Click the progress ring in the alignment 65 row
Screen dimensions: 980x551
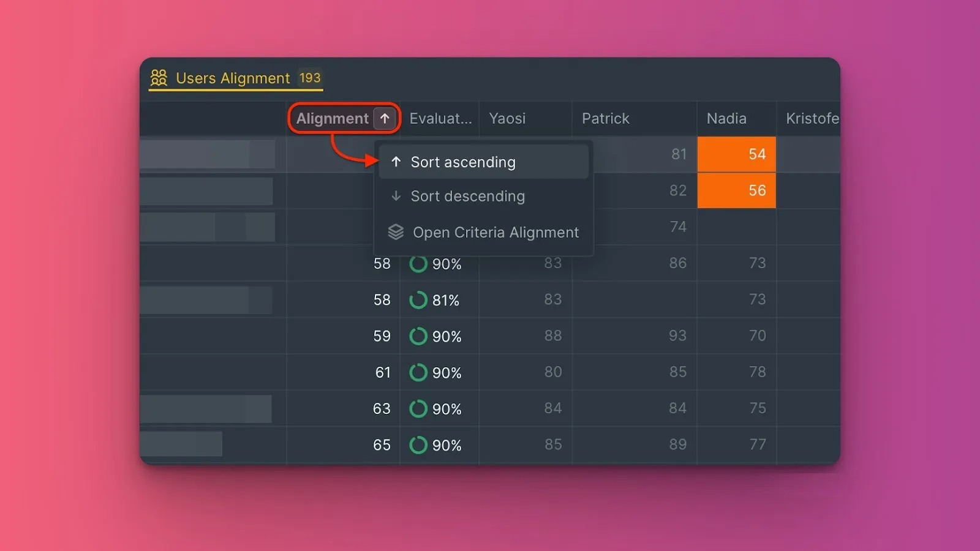(x=418, y=445)
